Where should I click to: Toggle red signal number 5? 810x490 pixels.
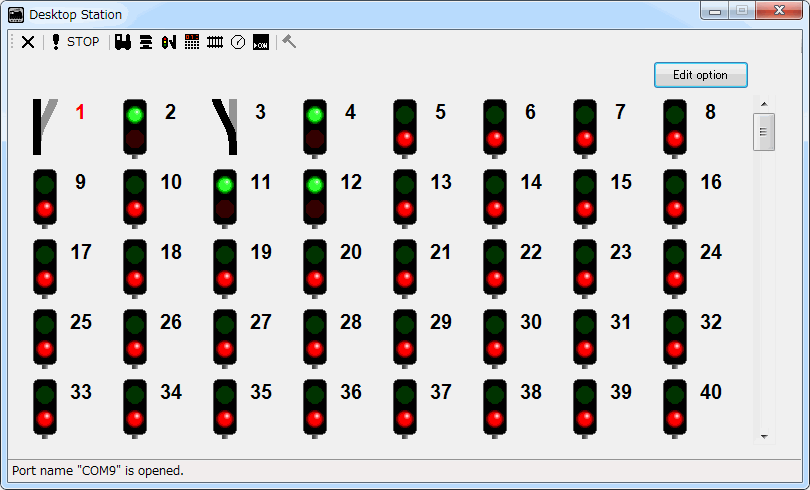(405, 128)
